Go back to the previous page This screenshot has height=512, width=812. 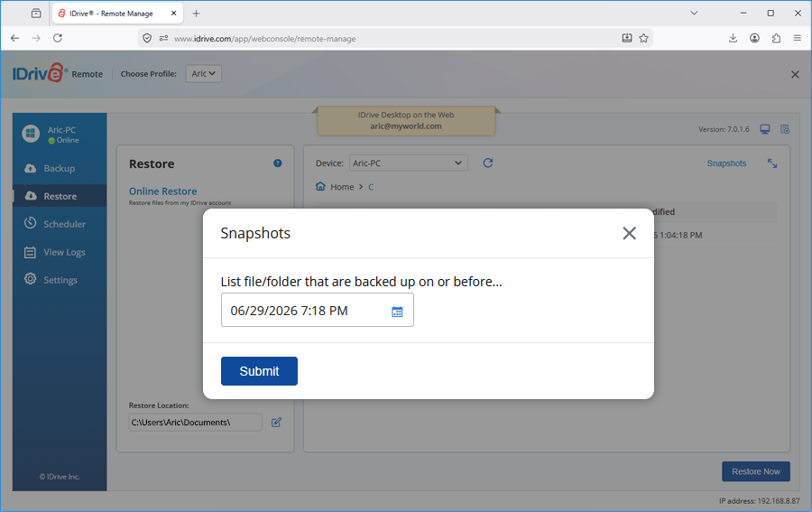pyautogui.click(x=15, y=38)
